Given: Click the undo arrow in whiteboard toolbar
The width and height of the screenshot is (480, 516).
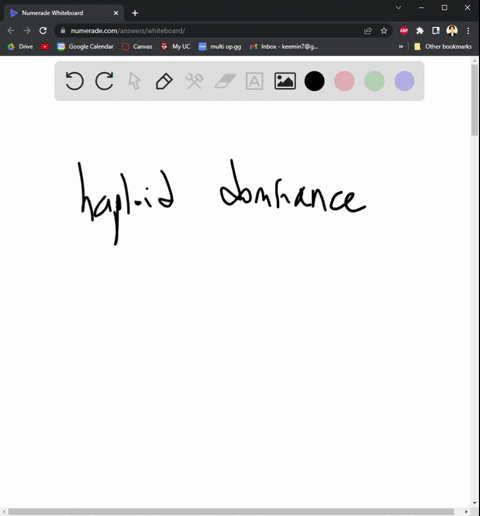Looking at the screenshot, I should click(74, 81).
